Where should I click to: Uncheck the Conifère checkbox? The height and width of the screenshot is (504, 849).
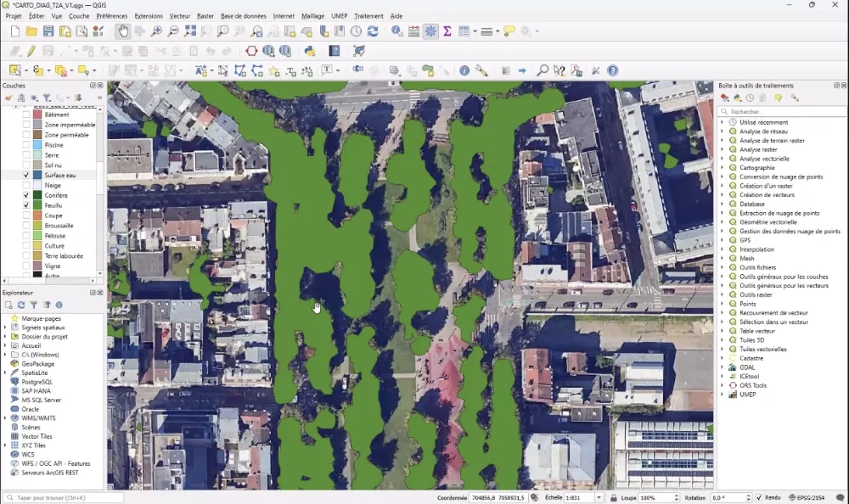(x=26, y=195)
